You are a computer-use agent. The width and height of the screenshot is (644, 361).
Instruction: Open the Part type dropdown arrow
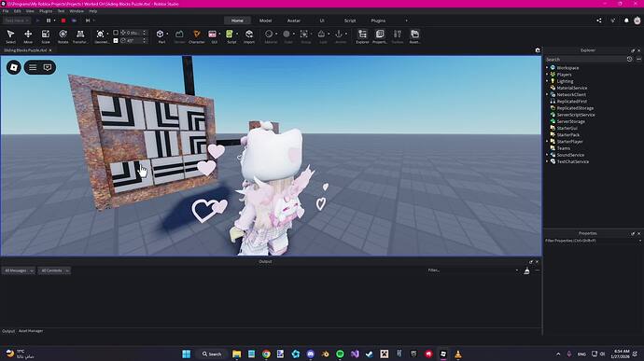pyautogui.click(x=167, y=35)
